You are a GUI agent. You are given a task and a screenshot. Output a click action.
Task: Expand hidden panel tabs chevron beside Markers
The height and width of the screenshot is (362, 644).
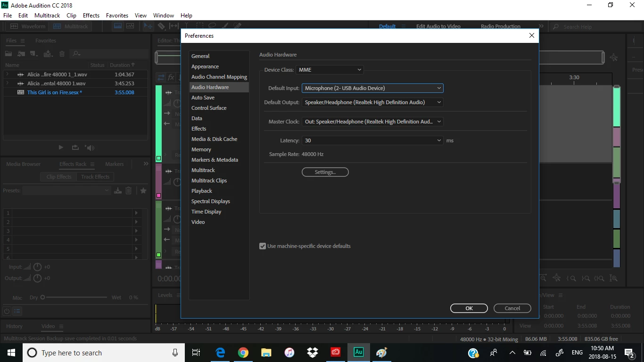146,164
